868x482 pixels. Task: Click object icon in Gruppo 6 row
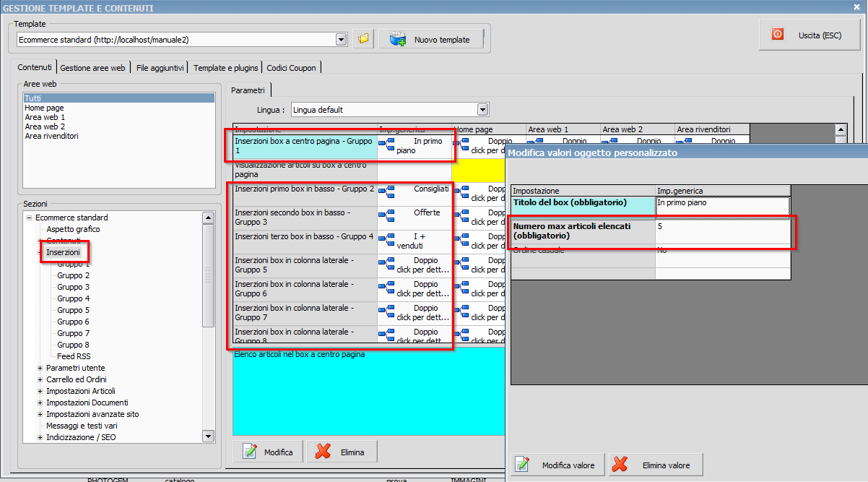coord(387,288)
